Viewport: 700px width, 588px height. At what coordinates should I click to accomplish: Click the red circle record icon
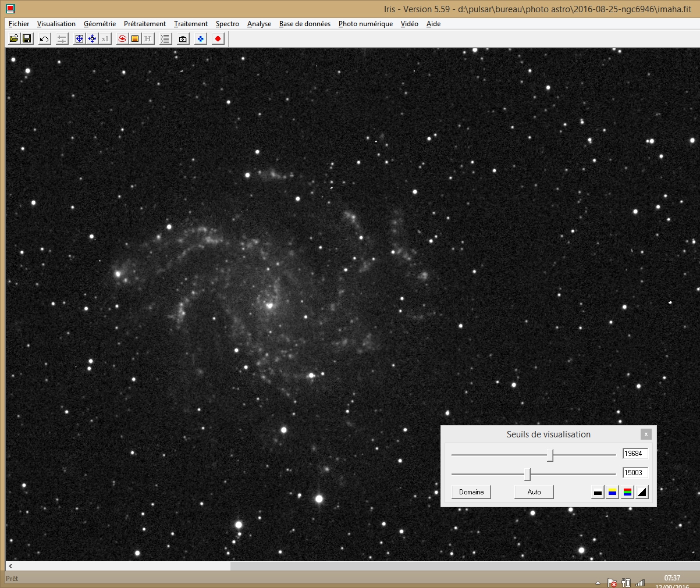218,39
